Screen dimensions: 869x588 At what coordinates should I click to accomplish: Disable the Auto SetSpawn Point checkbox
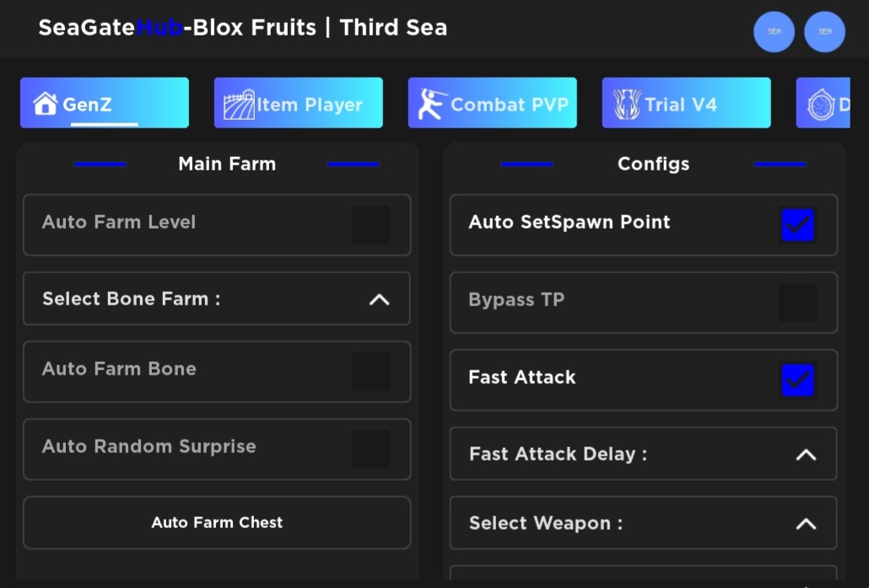(797, 225)
